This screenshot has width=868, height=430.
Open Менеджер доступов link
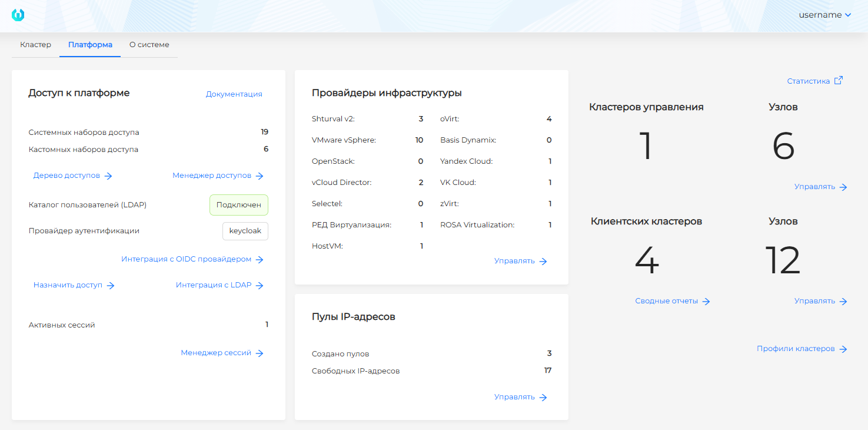[x=212, y=176]
